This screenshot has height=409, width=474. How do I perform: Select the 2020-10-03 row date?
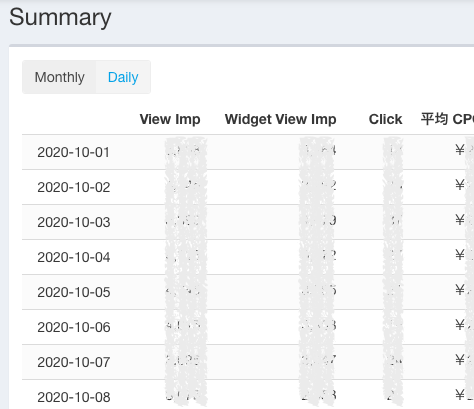coord(73,222)
